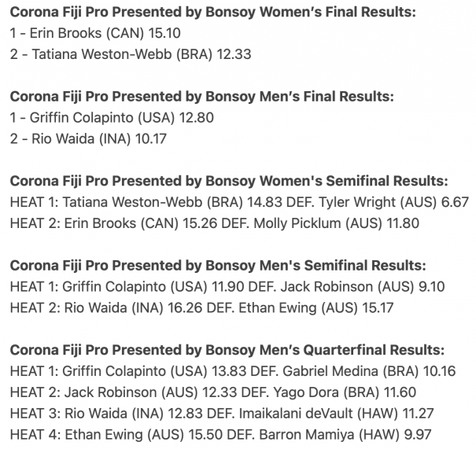476x449 pixels.
Task: Select women's semifinal Heat 2 Molly Picklum line
Action: pos(215,223)
